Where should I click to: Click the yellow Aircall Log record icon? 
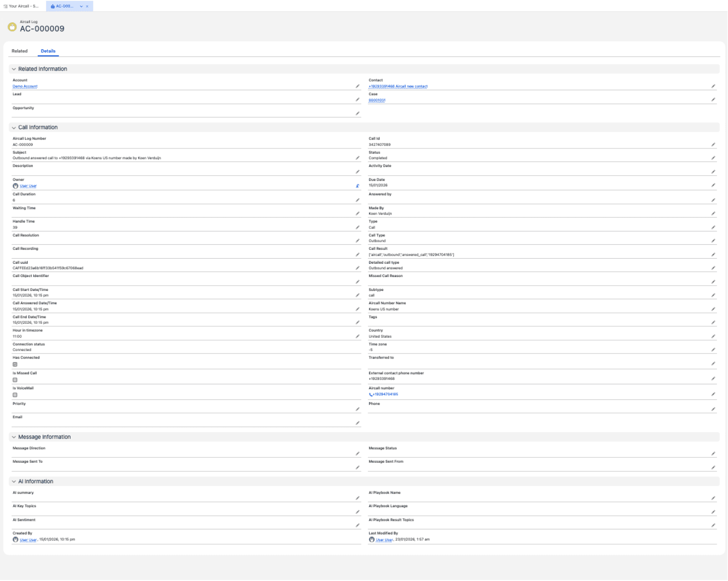point(11,26)
